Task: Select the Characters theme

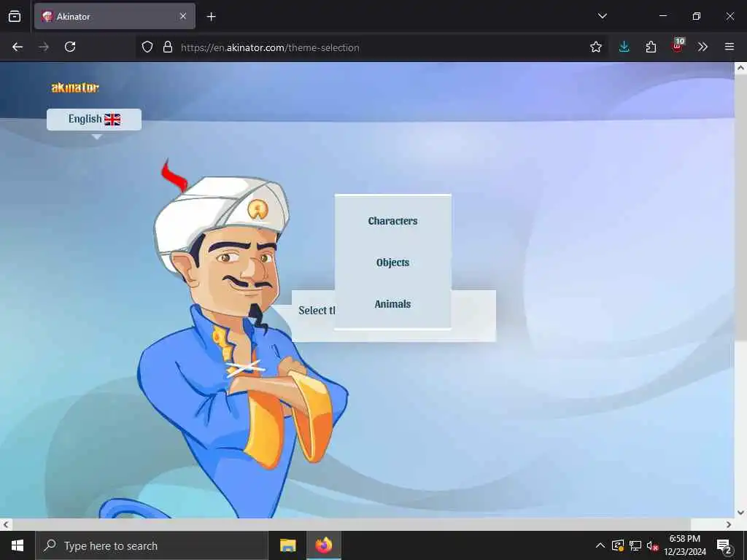Action: tap(392, 221)
